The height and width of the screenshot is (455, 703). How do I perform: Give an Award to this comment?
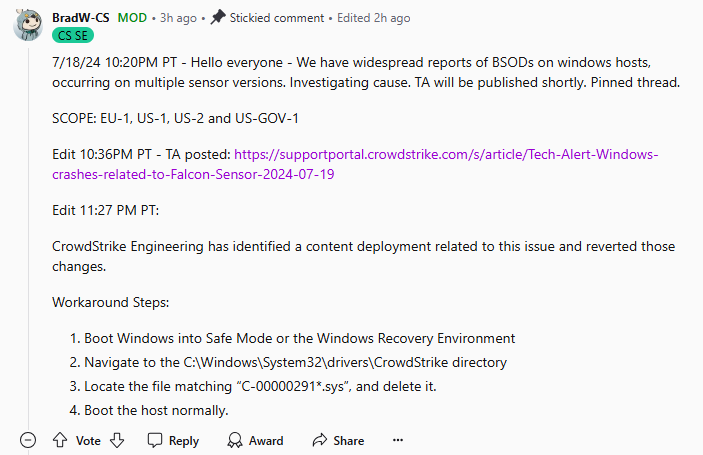pos(255,440)
